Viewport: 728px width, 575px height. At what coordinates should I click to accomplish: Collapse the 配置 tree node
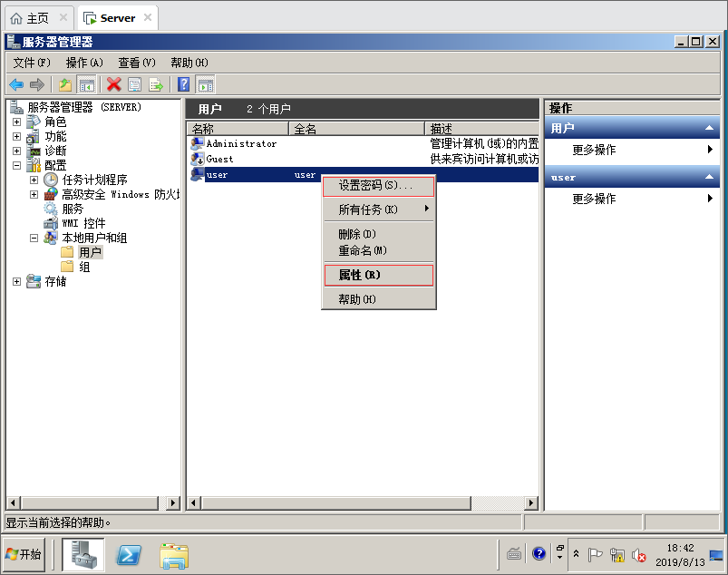(x=16, y=165)
